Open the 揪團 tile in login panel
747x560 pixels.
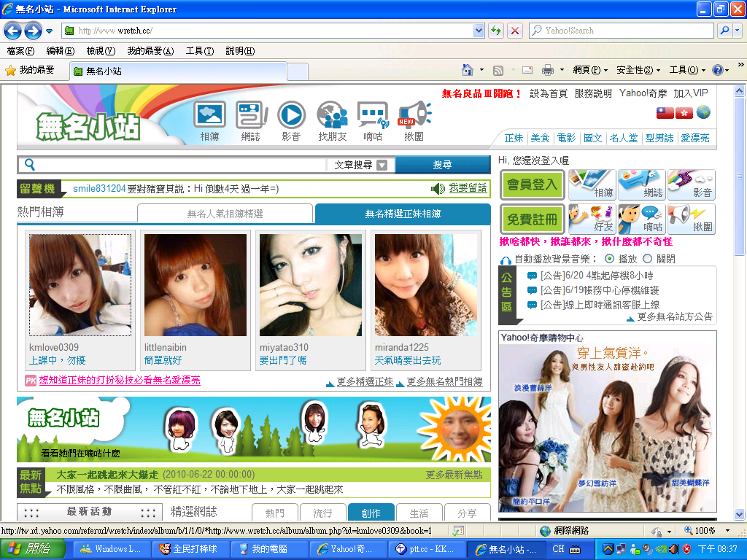pyautogui.click(x=692, y=219)
